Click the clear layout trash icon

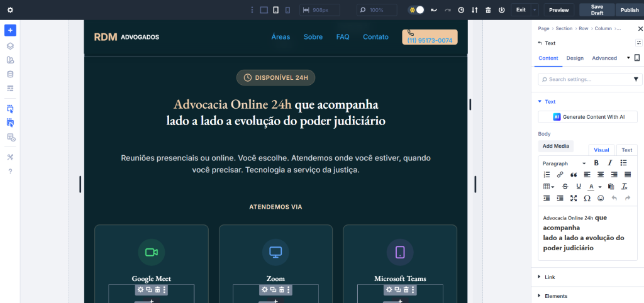click(x=488, y=10)
